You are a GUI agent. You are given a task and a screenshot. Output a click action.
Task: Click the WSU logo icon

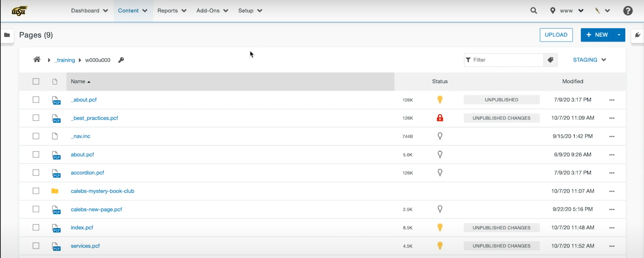click(x=19, y=11)
